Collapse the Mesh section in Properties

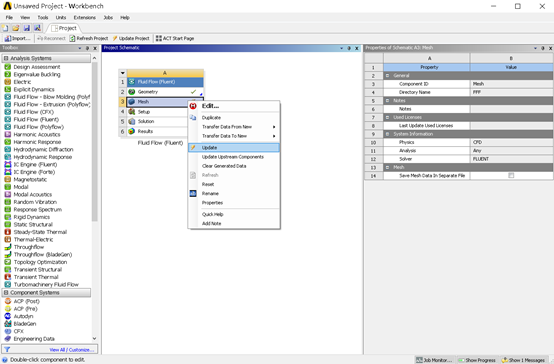point(387,167)
